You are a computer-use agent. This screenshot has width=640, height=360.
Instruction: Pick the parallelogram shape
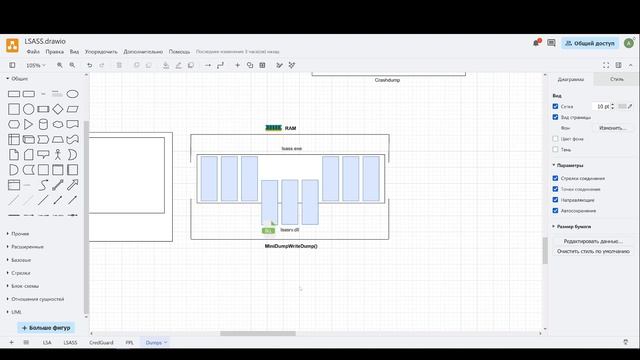point(73,109)
